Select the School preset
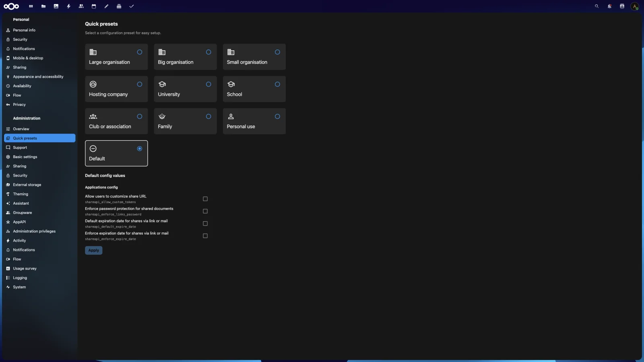 point(254,89)
